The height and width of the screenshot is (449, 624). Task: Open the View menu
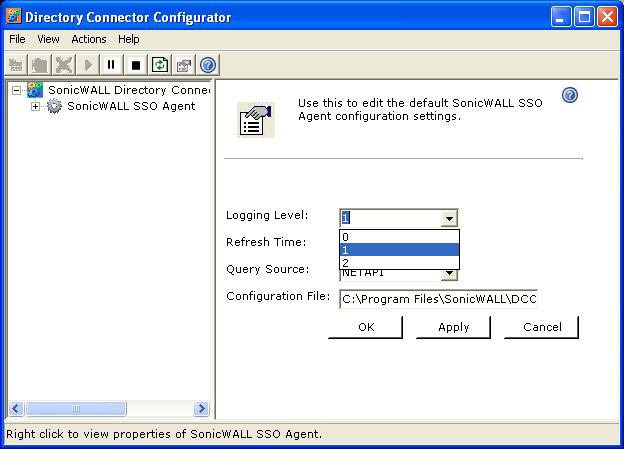(x=48, y=39)
